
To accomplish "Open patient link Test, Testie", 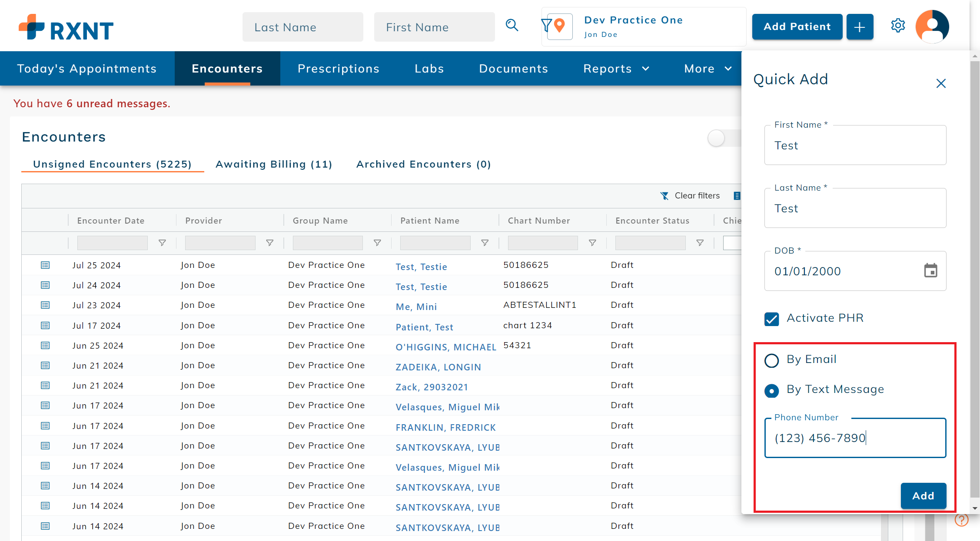I will coord(421,267).
